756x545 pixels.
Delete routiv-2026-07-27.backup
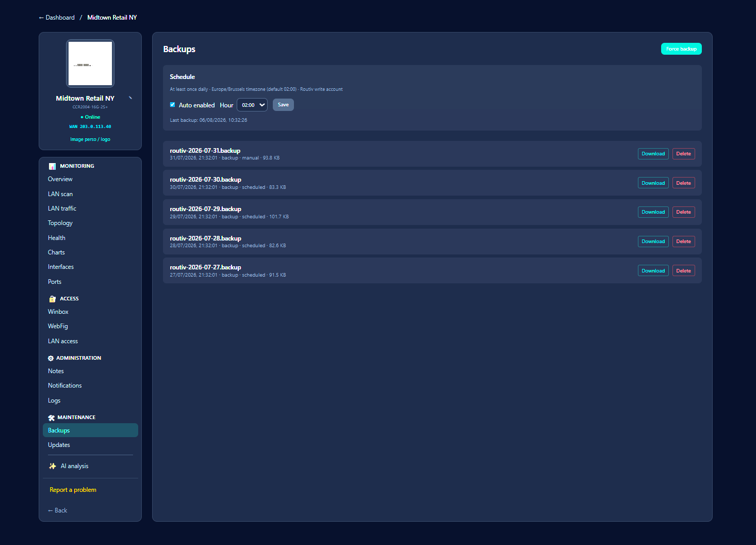pos(683,271)
